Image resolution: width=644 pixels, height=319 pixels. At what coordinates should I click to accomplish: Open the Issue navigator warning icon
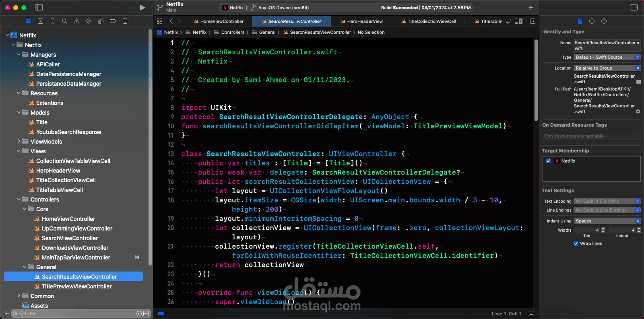[76, 21]
